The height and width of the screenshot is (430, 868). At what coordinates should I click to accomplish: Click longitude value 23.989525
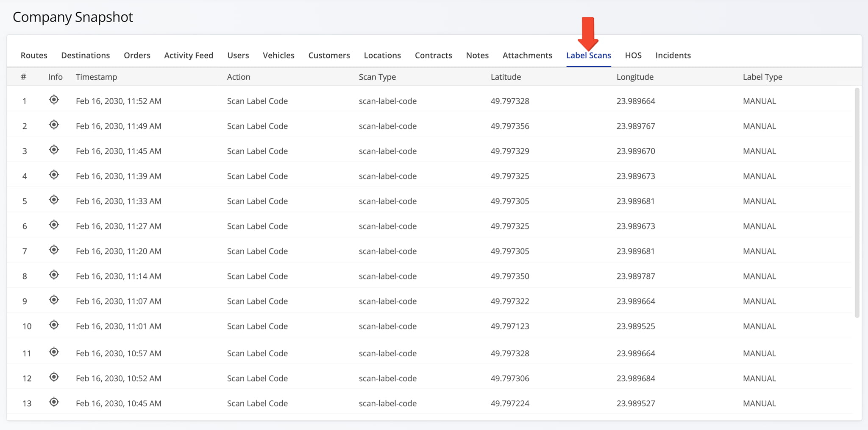636,326
